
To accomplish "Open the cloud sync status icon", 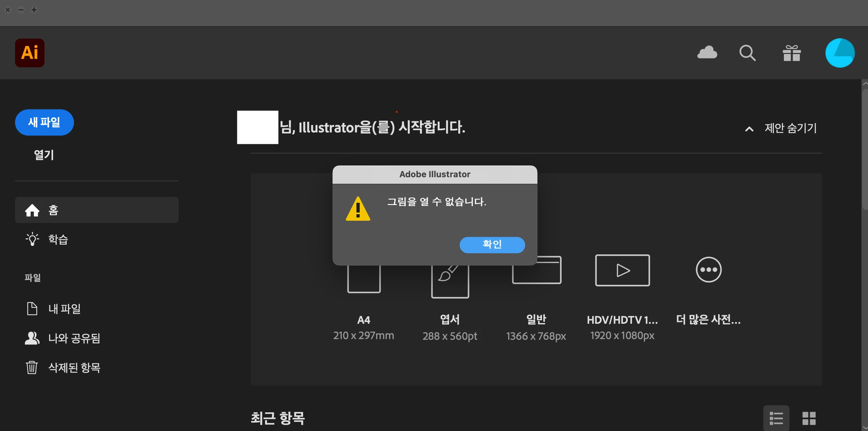I will click(707, 53).
